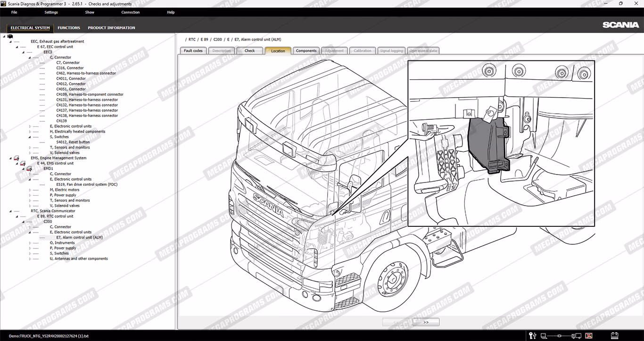644x341 pixels.
Task: Expand O, Instruments node
Action: pos(30,243)
